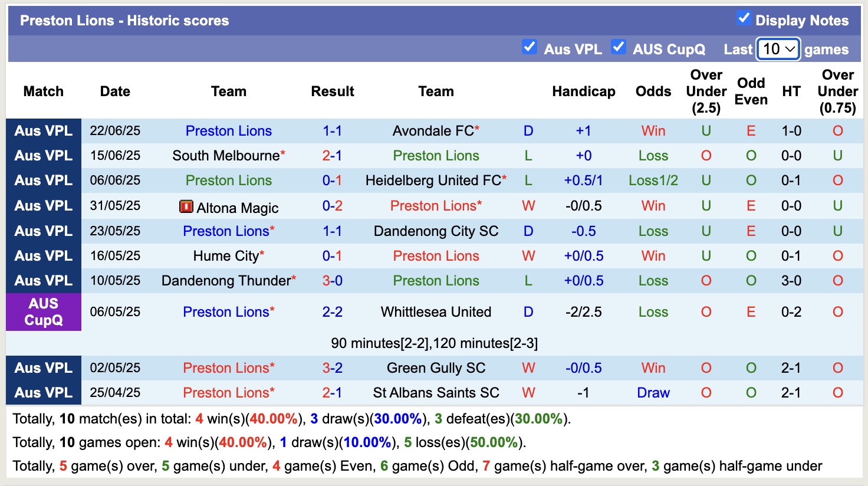The image size is (868, 486).
Task: Open Green Gully SC team page
Action: pyautogui.click(x=436, y=368)
